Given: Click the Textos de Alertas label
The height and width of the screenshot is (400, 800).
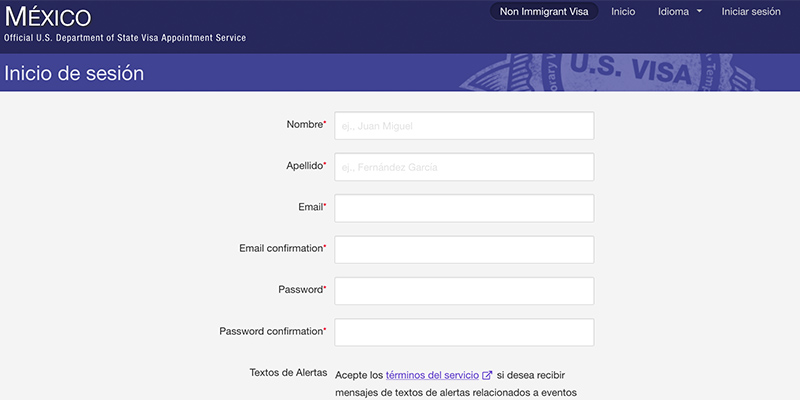Looking at the screenshot, I should point(288,373).
